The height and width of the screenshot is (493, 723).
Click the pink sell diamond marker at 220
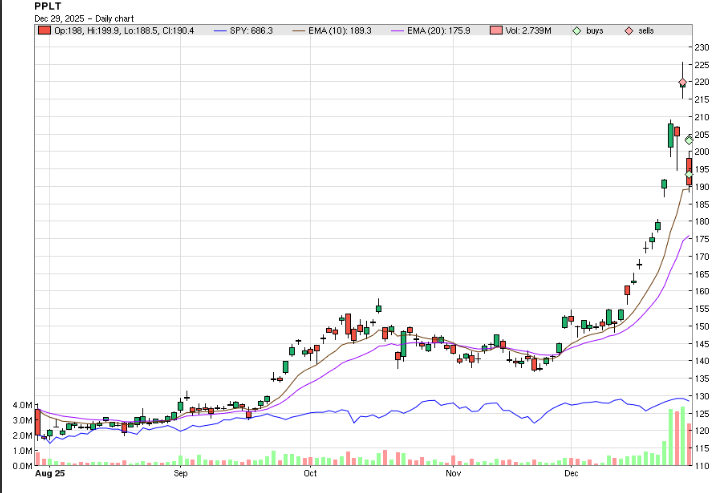pyautogui.click(x=682, y=83)
